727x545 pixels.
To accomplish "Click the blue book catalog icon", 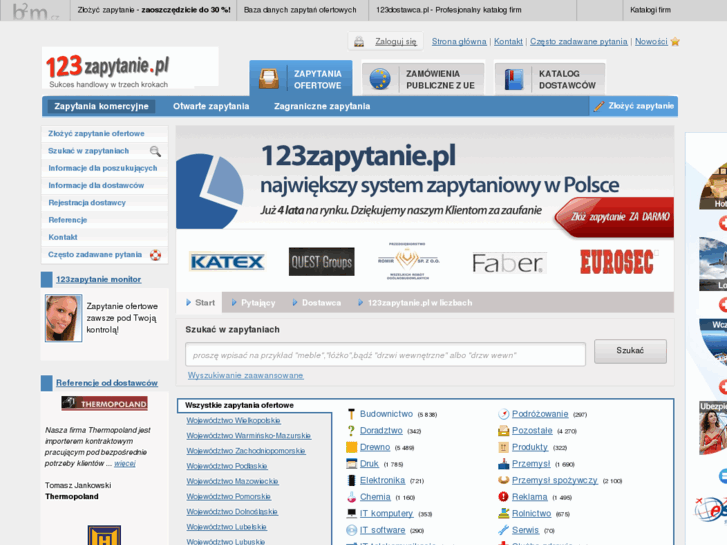I will 514,79.
